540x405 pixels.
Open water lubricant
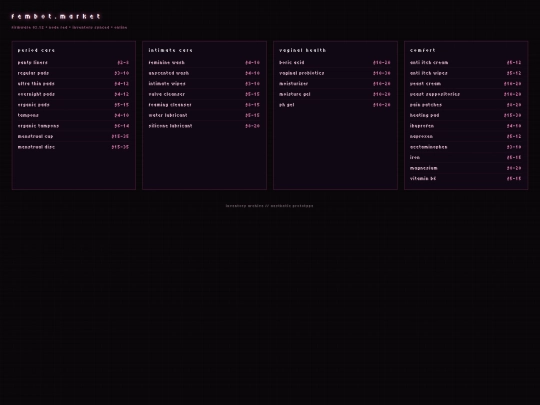[204, 115]
